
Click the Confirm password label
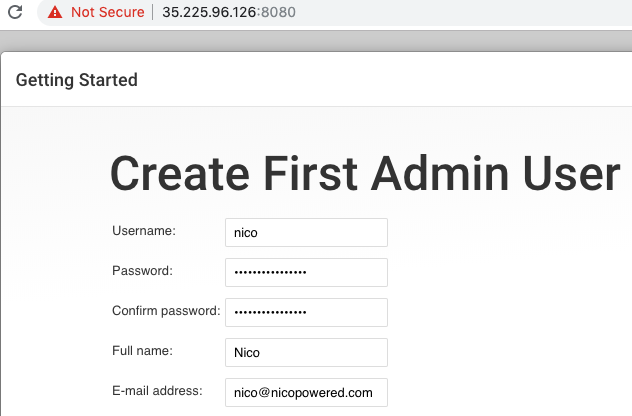pos(166,311)
